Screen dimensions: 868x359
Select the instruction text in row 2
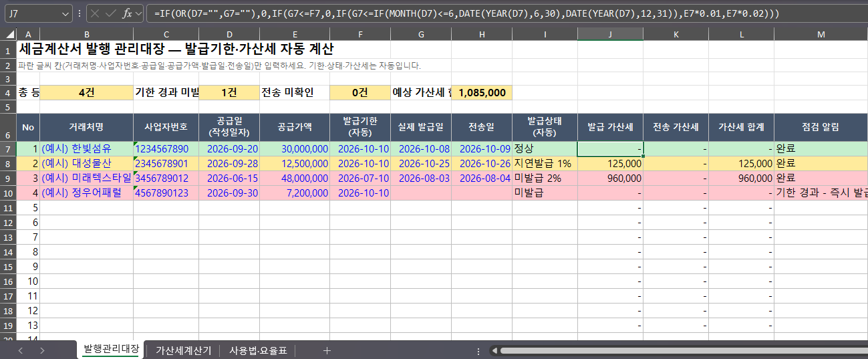[x=219, y=66]
